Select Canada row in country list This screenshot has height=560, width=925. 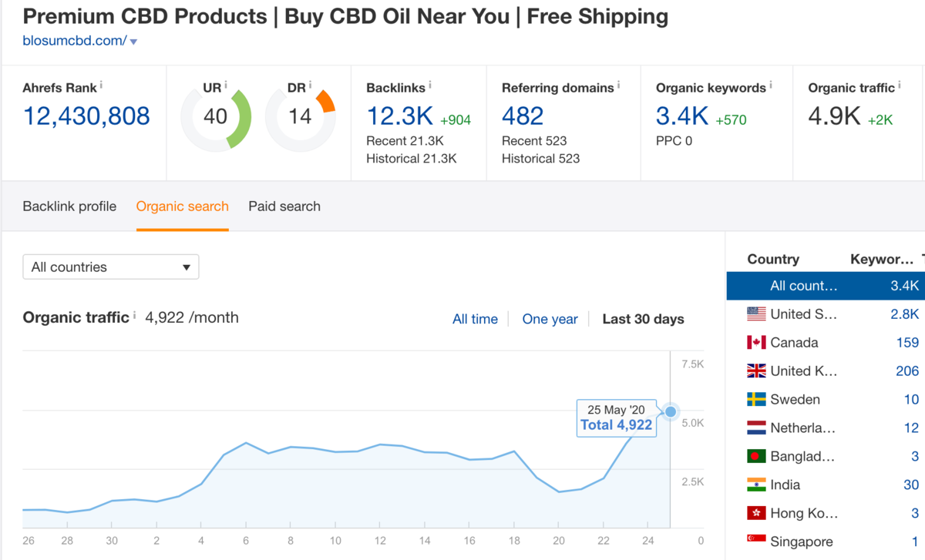[794, 343]
